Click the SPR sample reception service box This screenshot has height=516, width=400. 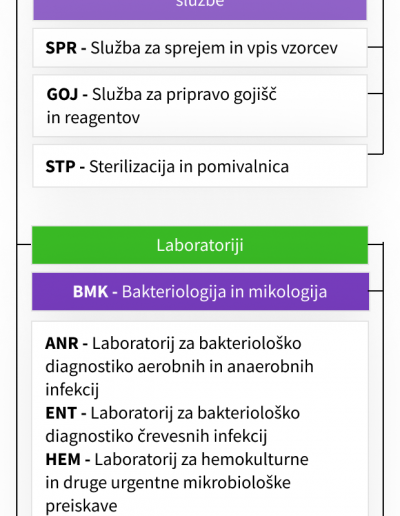[x=200, y=48]
